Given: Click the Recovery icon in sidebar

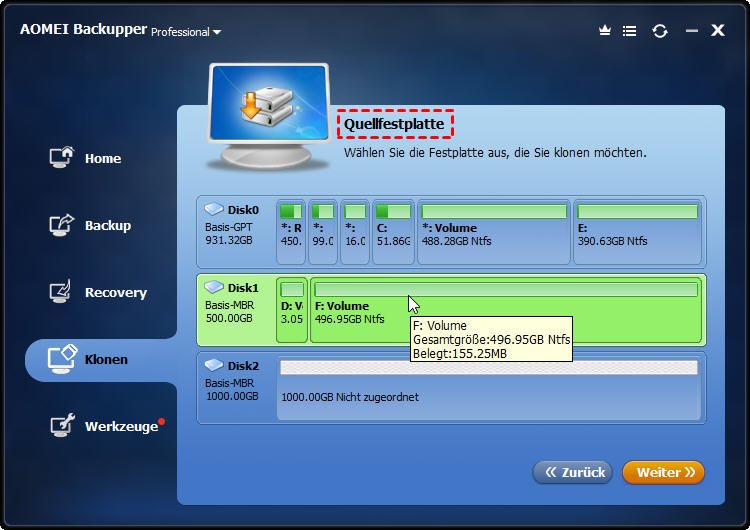Looking at the screenshot, I should pos(60,291).
